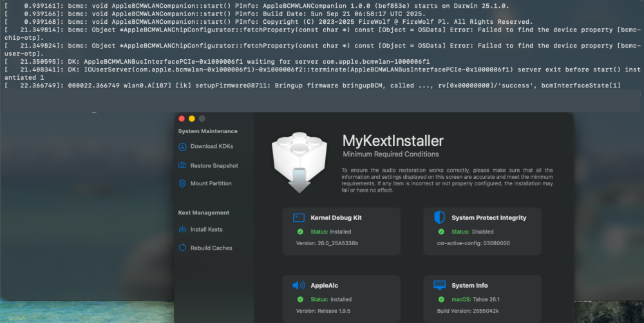
Task: Click the Install Kexts icon
Action: click(x=182, y=230)
